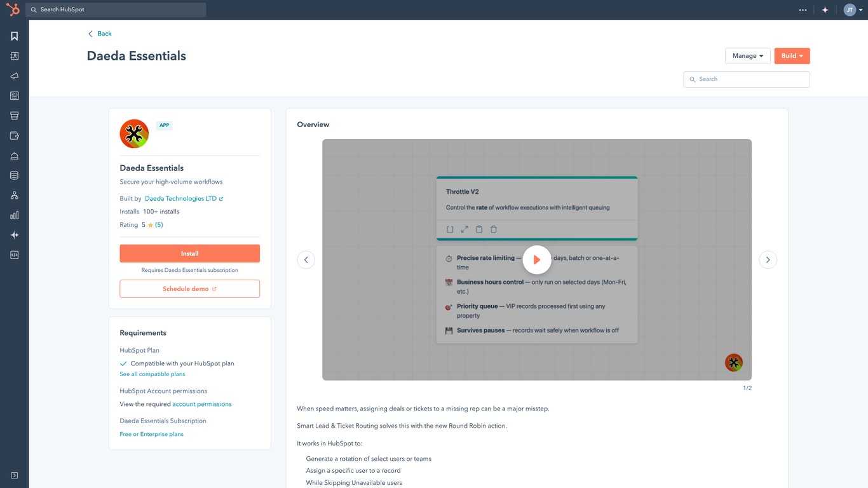
Task: Advance to the next carousel slide
Action: (x=768, y=259)
